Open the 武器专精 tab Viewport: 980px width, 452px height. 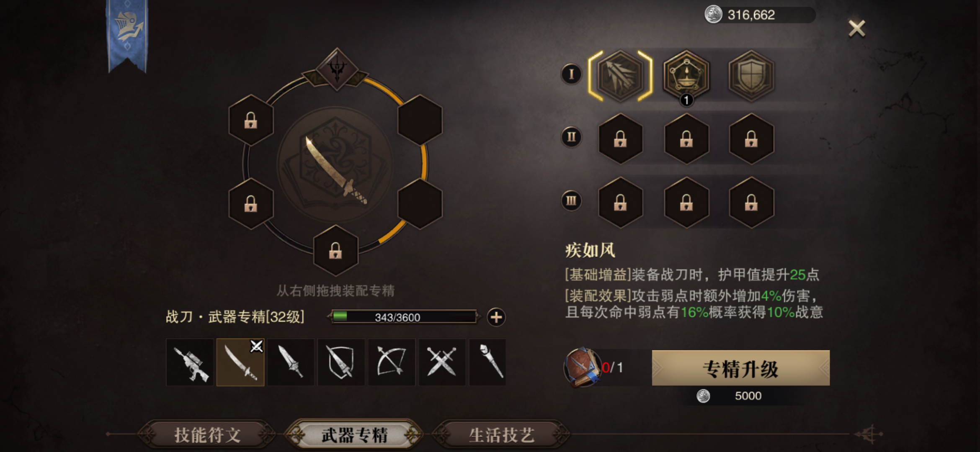click(354, 435)
